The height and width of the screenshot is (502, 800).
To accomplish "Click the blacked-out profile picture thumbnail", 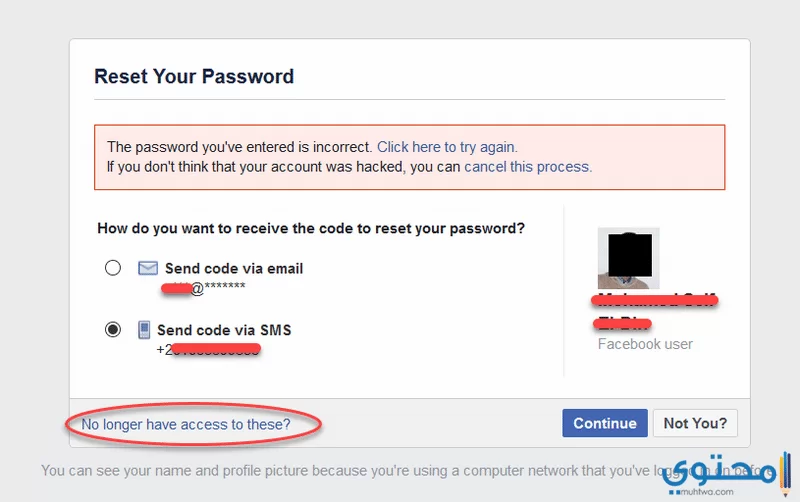I will click(x=629, y=258).
